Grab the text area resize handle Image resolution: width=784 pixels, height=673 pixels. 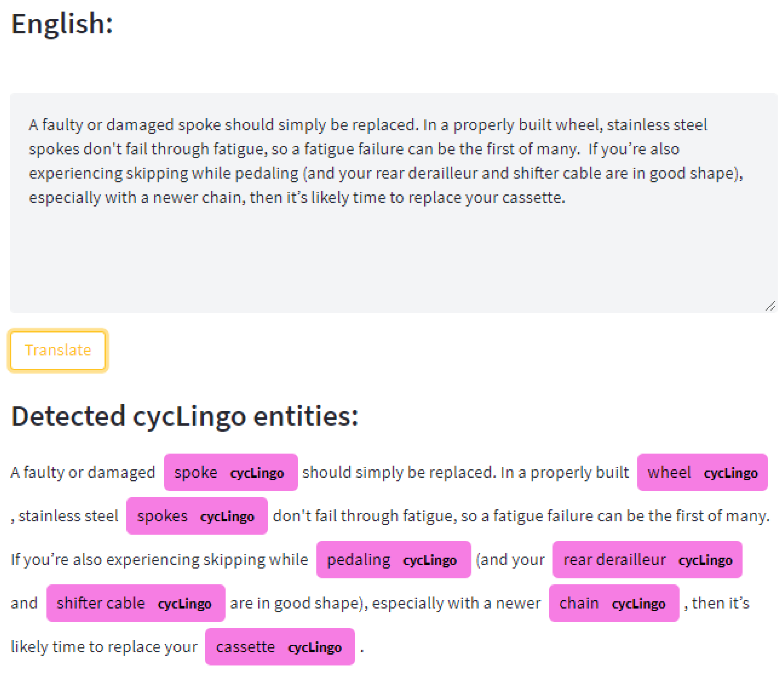click(770, 306)
